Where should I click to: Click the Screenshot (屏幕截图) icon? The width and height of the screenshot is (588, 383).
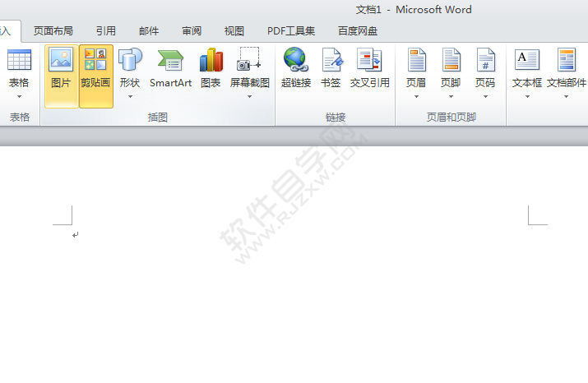point(249,59)
